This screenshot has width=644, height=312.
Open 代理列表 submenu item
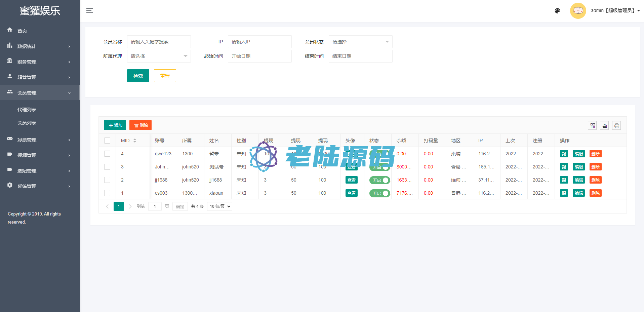click(27, 110)
